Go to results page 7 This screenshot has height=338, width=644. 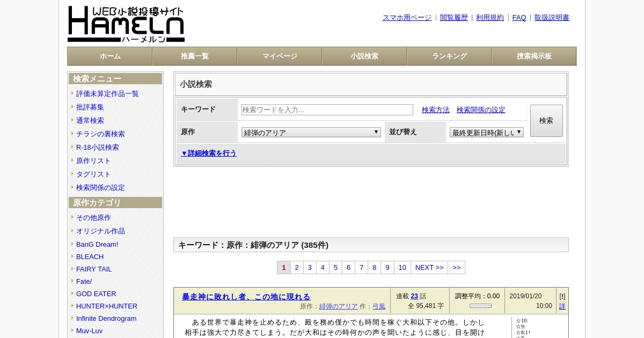tap(361, 267)
